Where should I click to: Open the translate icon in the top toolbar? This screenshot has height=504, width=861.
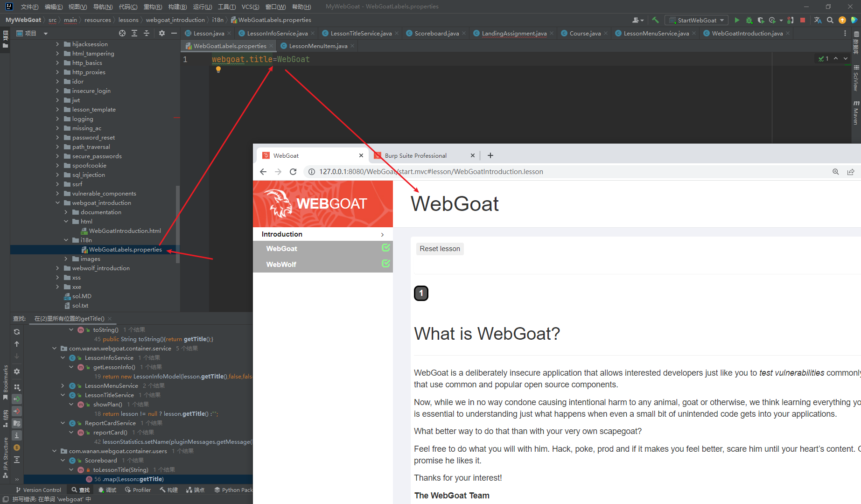(818, 20)
